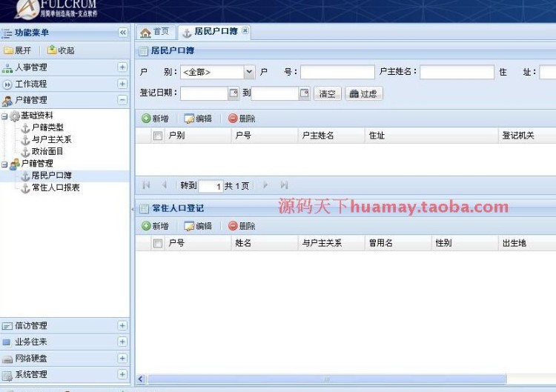Collapse the 户籍管理 accordion section
556x392 pixels.
tap(122, 100)
